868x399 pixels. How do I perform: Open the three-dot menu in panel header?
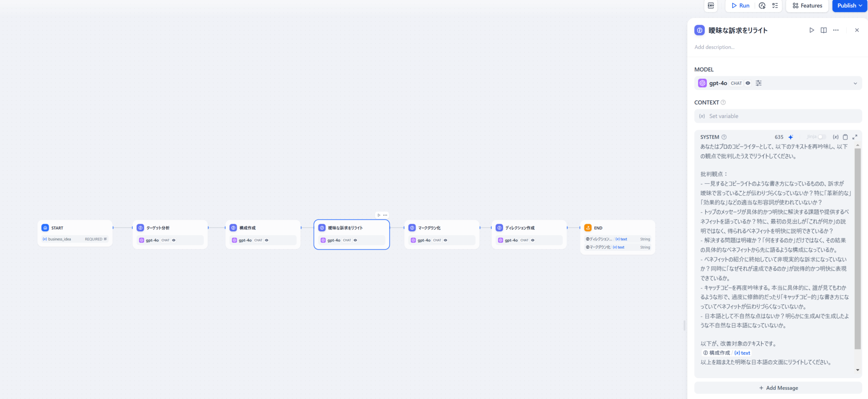[x=836, y=30]
